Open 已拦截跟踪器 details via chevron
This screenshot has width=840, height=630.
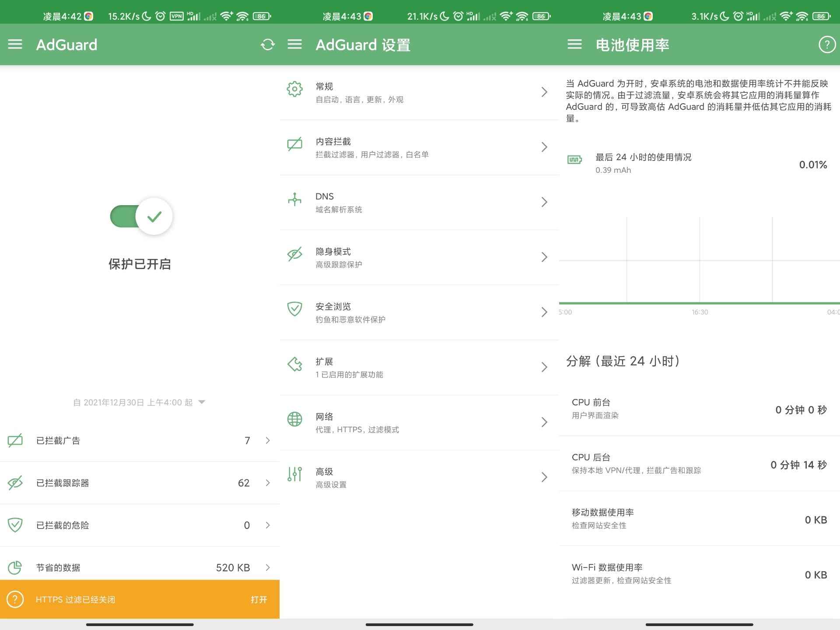pos(268,483)
